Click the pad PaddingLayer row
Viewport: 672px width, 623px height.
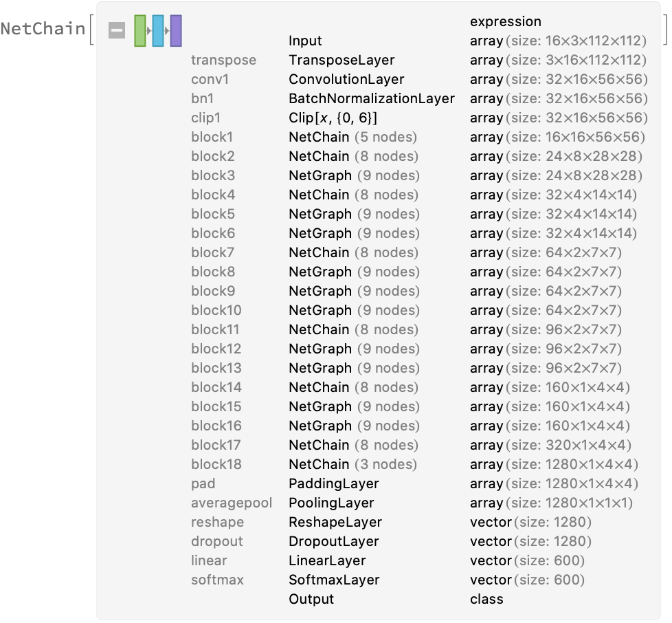pos(333,483)
